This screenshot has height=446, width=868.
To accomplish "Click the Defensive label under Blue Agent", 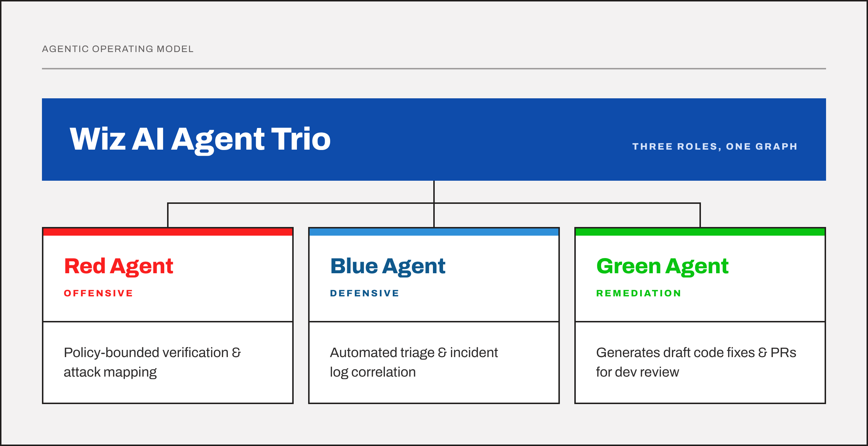I will click(365, 293).
